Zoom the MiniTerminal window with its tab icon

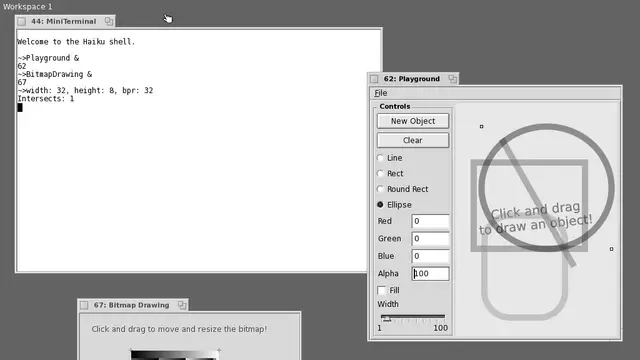pos(109,21)
